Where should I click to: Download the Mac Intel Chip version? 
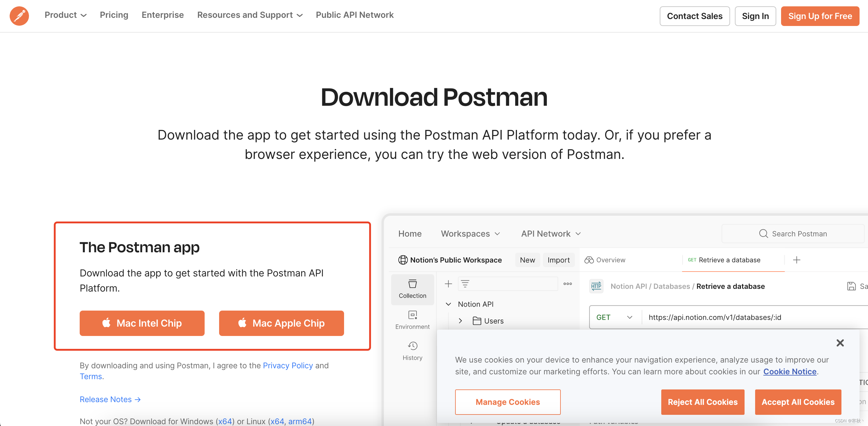click(x=142, y=323)
